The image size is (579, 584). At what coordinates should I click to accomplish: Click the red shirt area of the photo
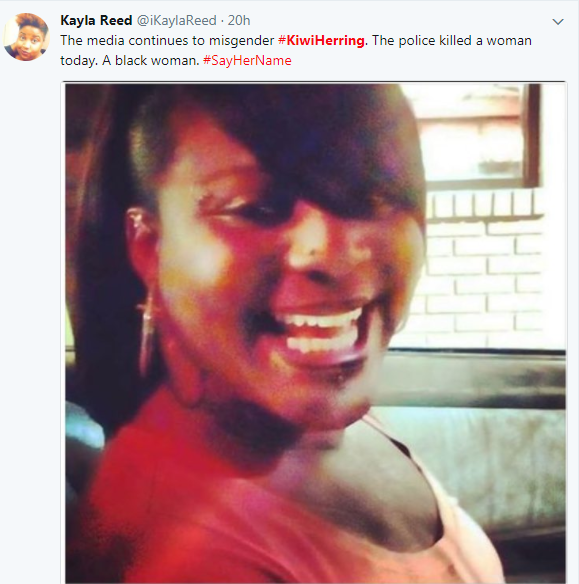pyautogui.click(x=186, y=503)
